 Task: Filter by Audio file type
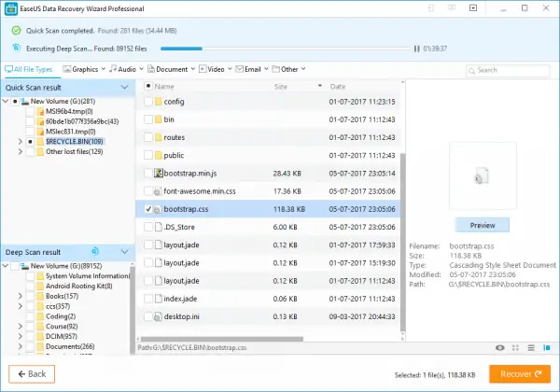click(123, 69)
